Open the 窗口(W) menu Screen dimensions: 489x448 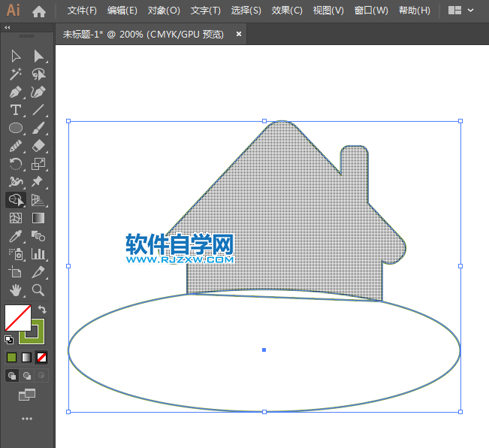point(371,11)
